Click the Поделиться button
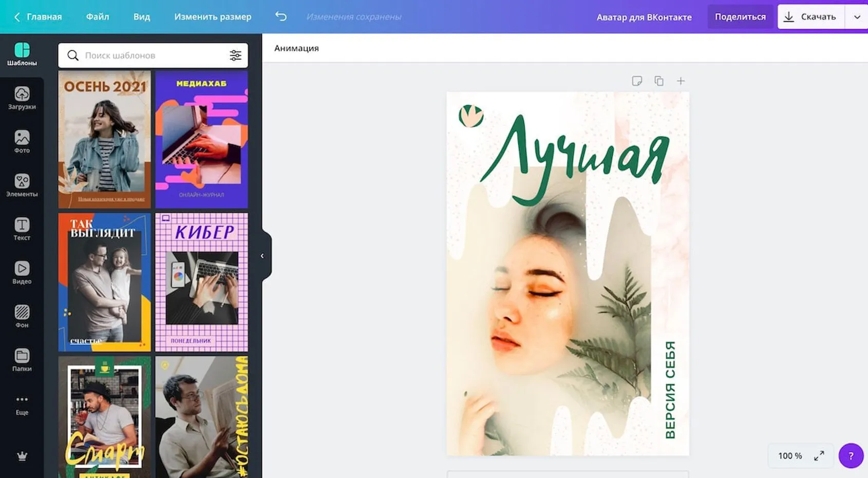 point(740,17)
